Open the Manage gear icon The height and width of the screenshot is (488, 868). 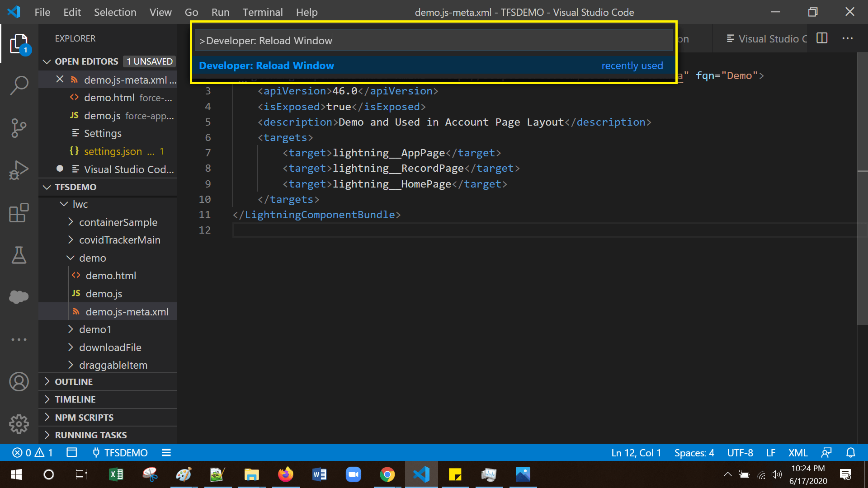click(x=19, y=424)
